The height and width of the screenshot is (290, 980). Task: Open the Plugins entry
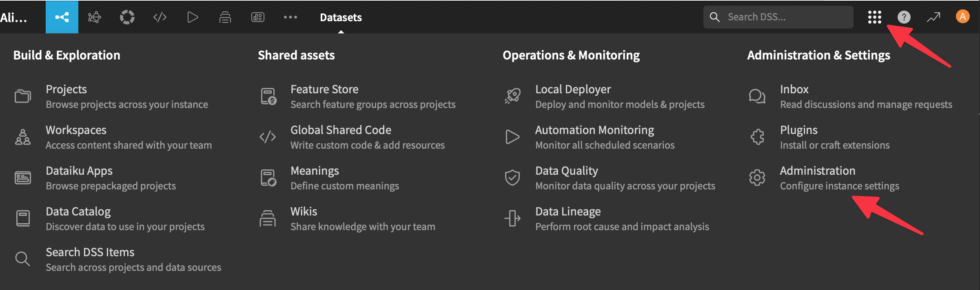[798, 130]
